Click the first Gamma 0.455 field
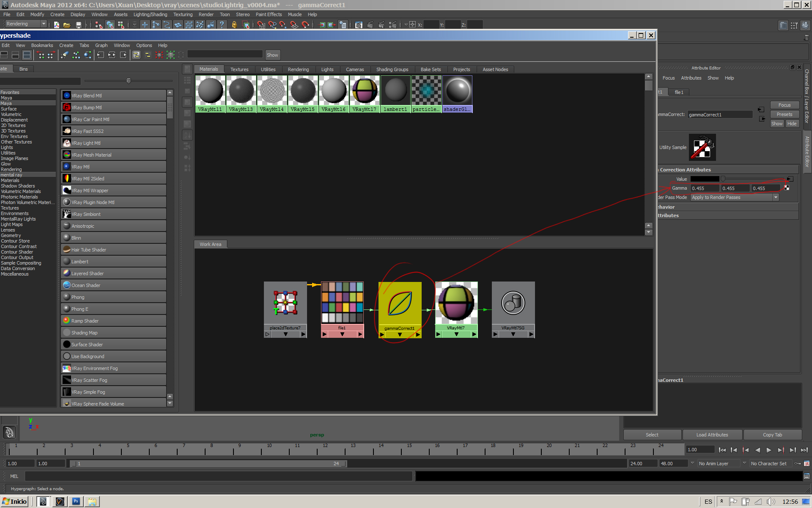This screenshot has width=812, height=508. (705, 188)
